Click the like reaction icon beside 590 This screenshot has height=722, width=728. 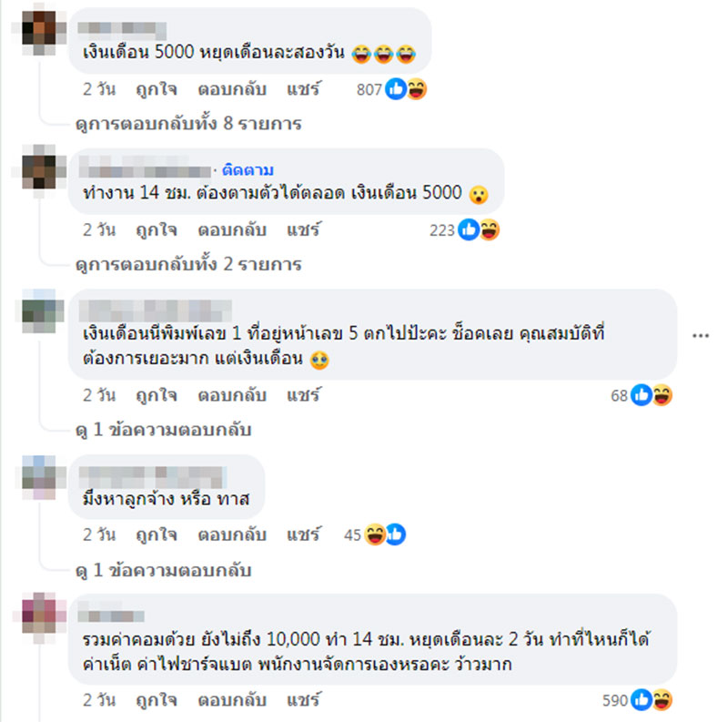pos(642,700)
